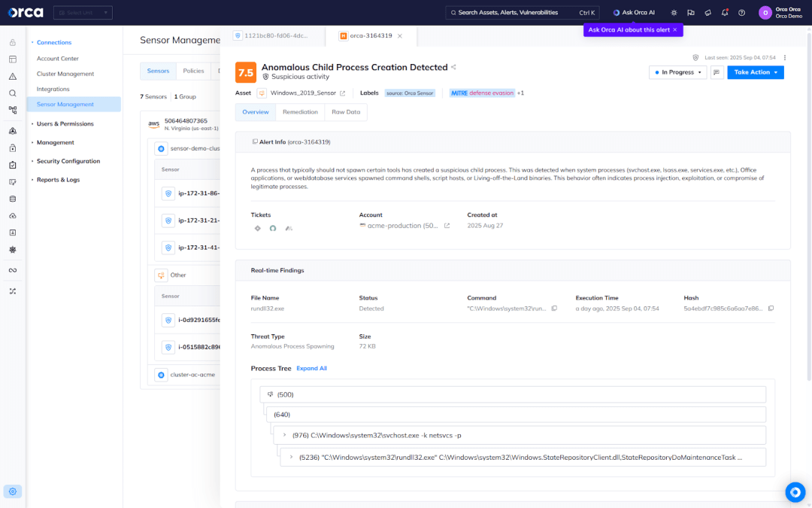The height and width of the screenshot is (508, 812).
Task: Open the Orca Demo user avatar
Action: [765, 13]
